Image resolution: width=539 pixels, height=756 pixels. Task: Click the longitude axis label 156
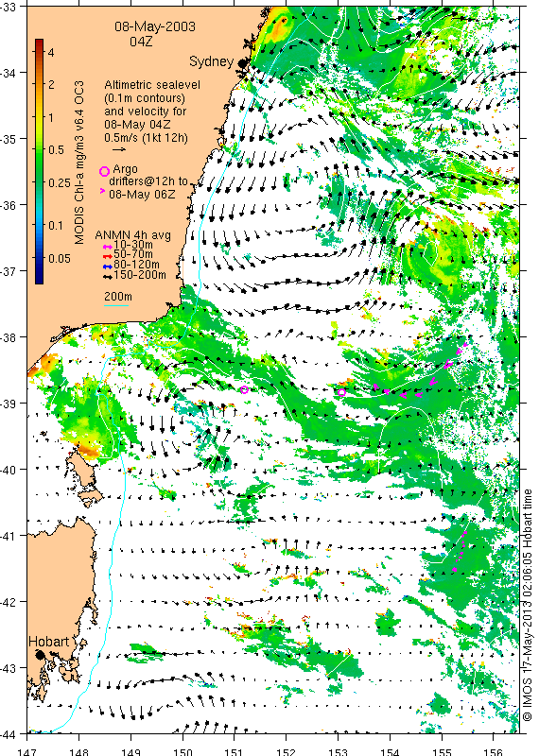pos(494,751)
